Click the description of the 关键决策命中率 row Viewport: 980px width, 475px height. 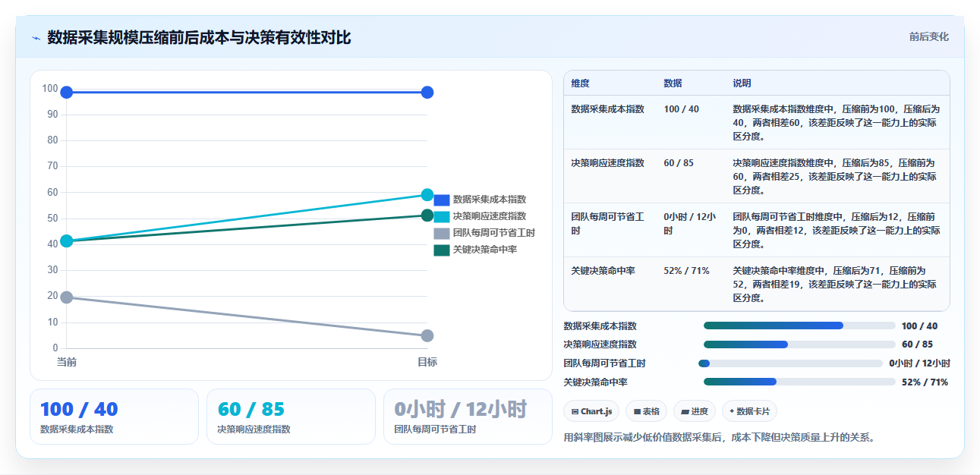coord(836,285)
